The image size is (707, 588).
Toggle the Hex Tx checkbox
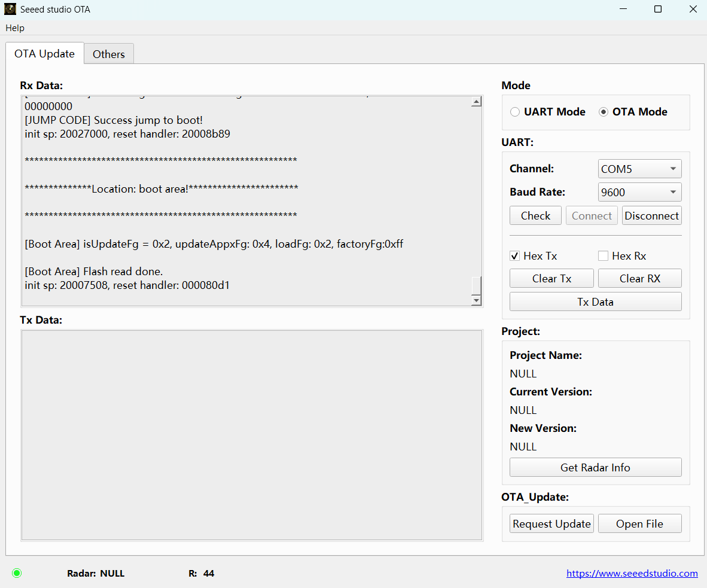[514, 256]
